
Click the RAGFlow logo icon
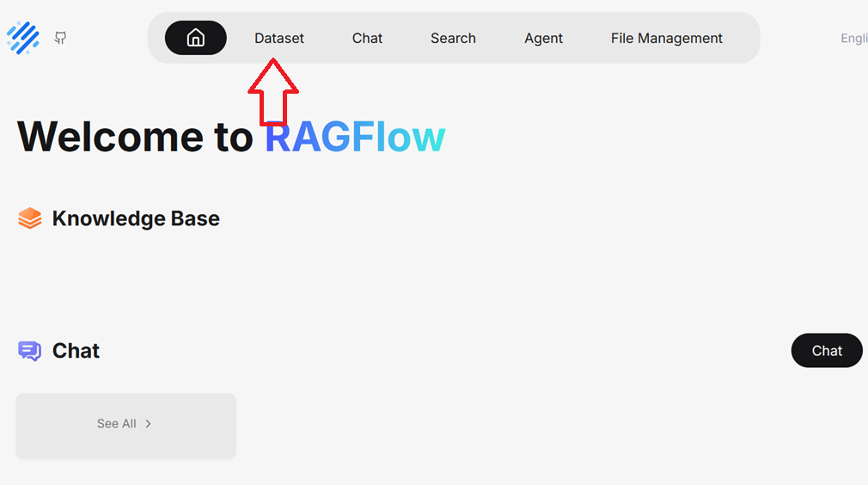click(x=22, y=38)
